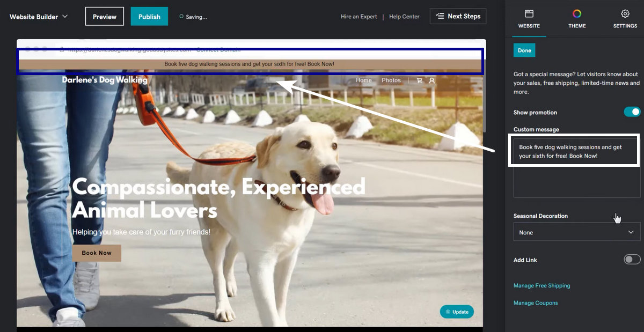The height and width of the screenshot is (332, 644).
Task: Click the Next Steps list icon
Action: click(x=440, y=16)
